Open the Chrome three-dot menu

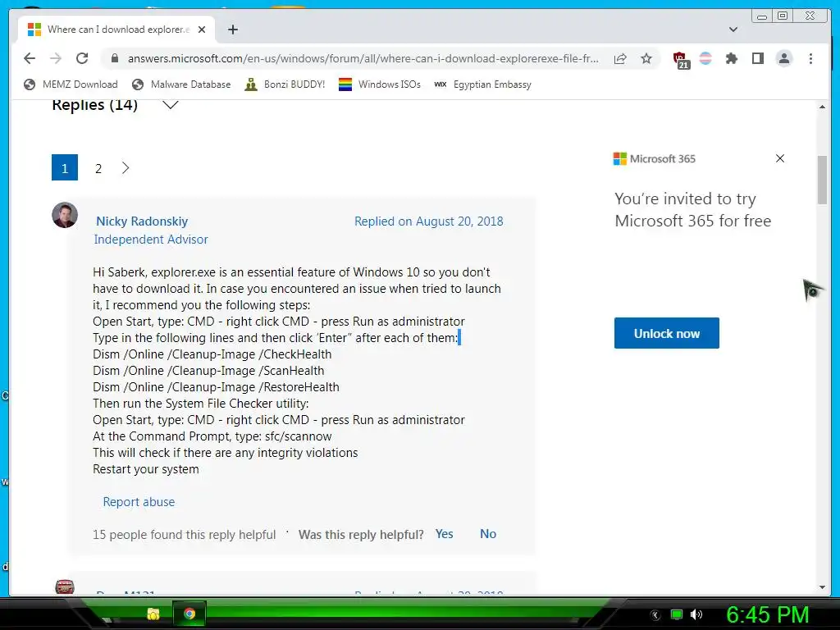(x=810, y=58)
